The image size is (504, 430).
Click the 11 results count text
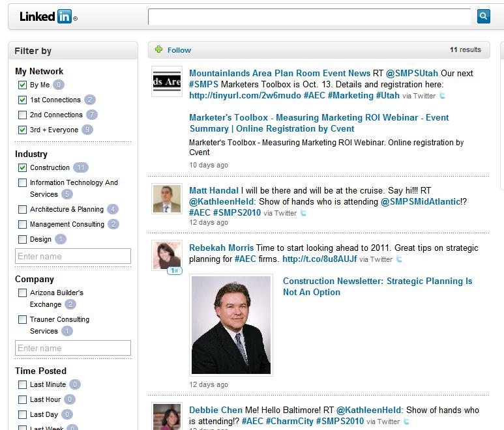pos(466,50)
